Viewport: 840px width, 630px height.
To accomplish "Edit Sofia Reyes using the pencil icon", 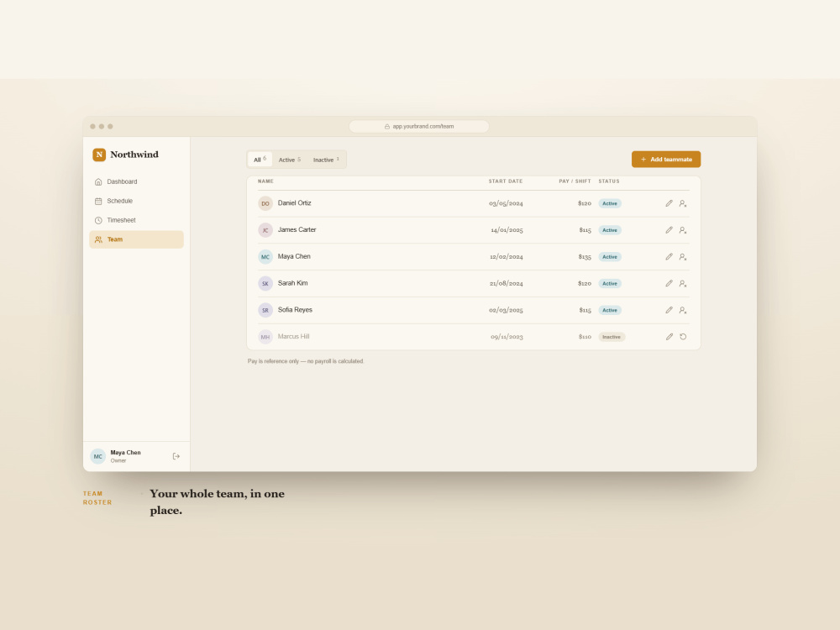I will (x=669, y=310).
